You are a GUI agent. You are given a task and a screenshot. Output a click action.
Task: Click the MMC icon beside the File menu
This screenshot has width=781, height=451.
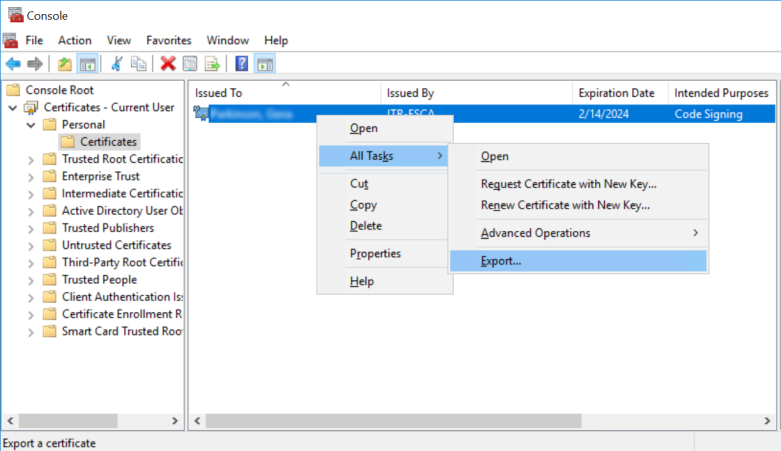coord(10,40)
